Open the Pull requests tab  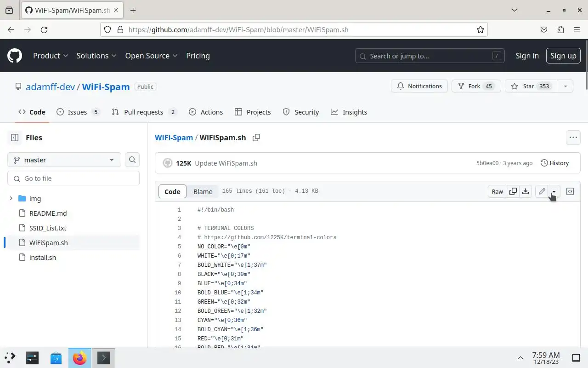tap(144, 112)
